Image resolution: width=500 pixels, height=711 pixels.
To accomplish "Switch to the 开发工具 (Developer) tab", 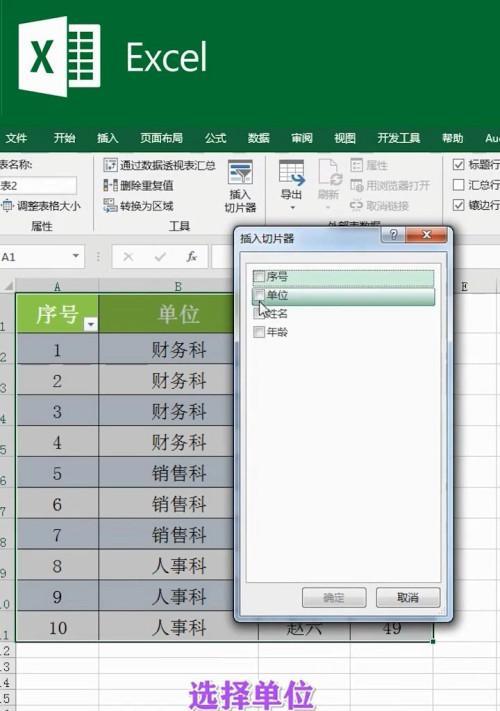I will click(398, 138).
